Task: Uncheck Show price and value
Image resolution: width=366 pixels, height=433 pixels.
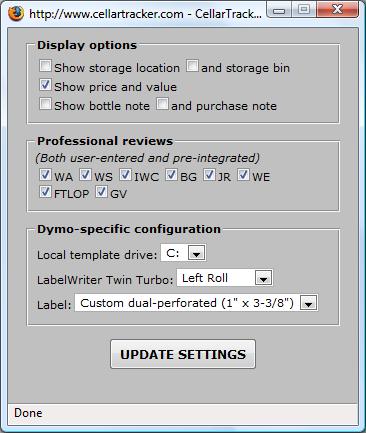Action: (45, 85)
